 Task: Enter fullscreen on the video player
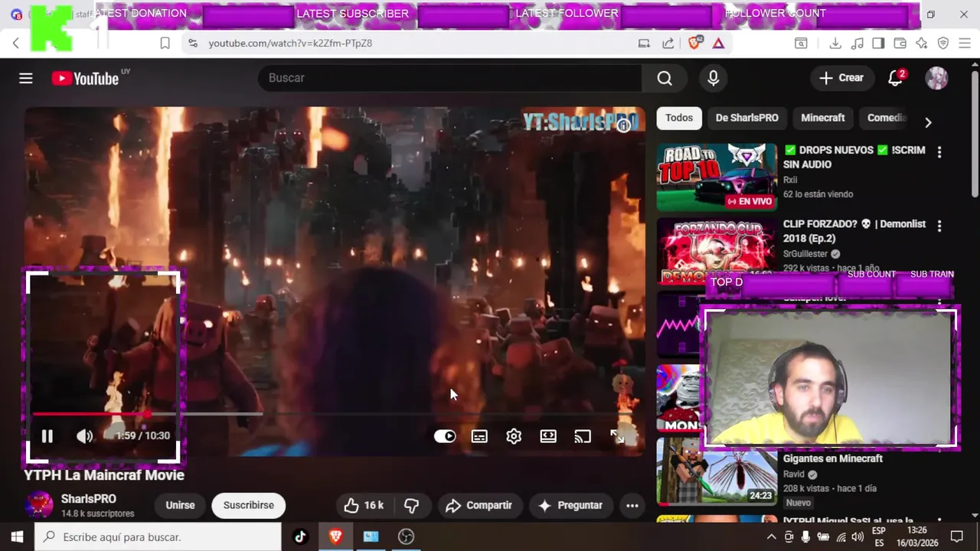tap(617, 436)
